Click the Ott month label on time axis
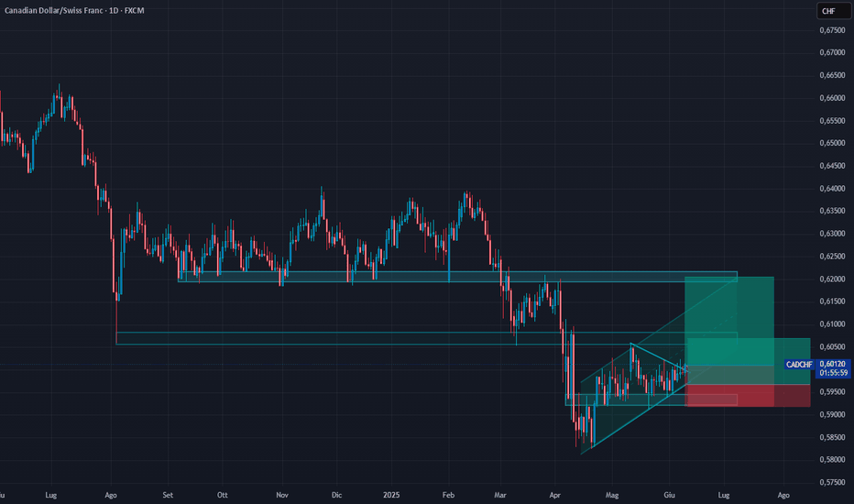The width and height of the screenshot is (854, 504). (223, 495)
